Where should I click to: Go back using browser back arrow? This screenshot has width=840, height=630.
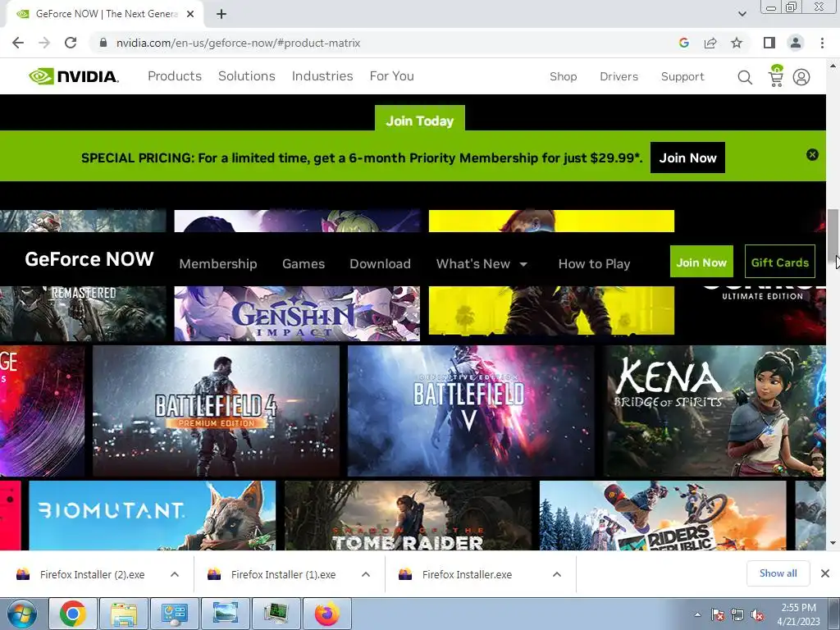[18, 43]
